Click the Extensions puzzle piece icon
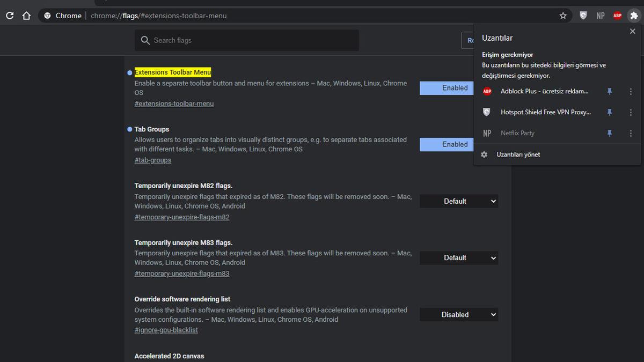The width and height of the screenshot is (644, 362). click(x=634, y=16)
